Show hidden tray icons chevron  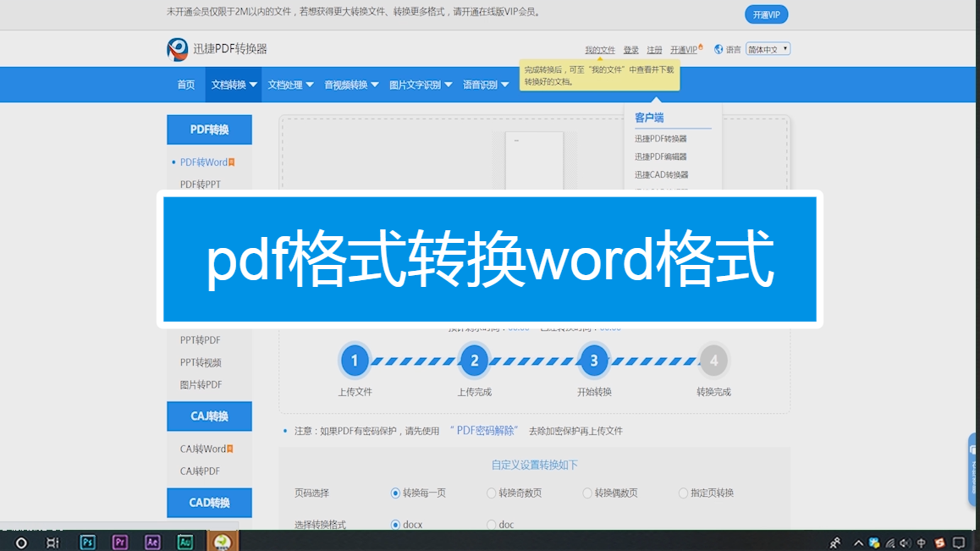coord(858,543)
